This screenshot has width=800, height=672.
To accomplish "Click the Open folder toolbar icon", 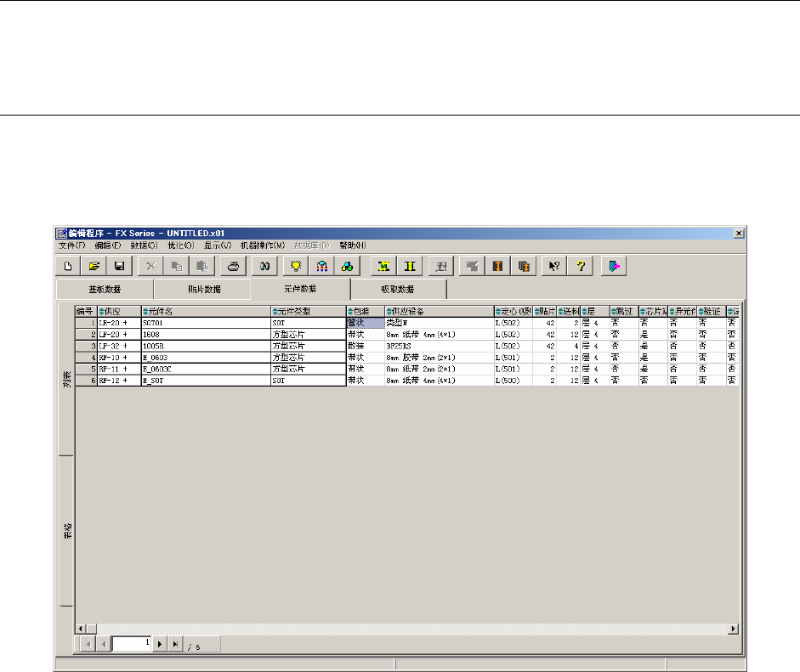I will [x=94, y=266].
